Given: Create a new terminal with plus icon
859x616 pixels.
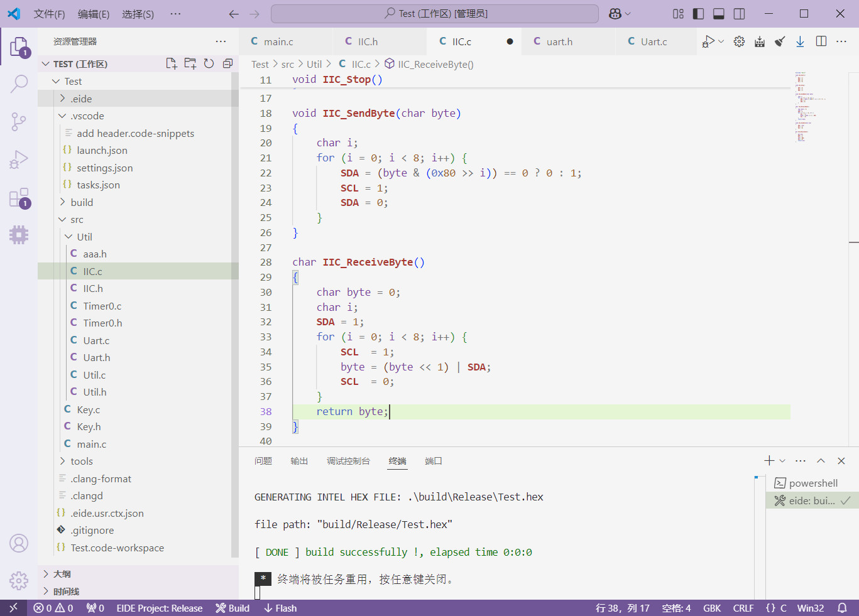Looking at the screenshot, I should click(769, 461).
